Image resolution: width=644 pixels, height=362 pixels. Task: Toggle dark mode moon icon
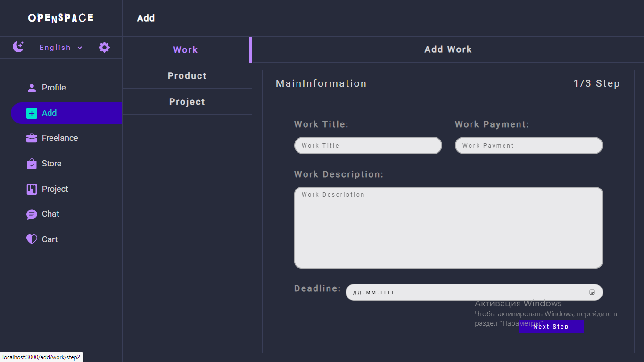click(18, 47)
